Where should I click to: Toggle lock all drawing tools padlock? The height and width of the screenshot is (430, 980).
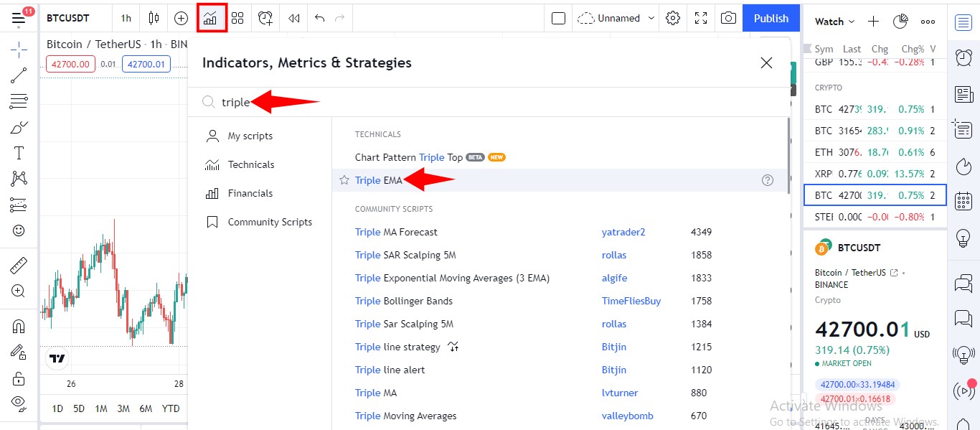[x=19, y=378]
